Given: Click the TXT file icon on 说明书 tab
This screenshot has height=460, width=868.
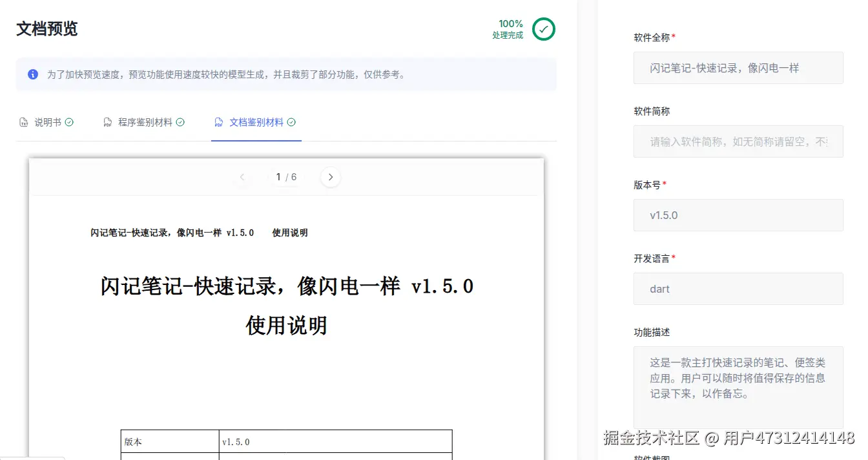Looking at the screenshot, I should click(x=25, y=121).
